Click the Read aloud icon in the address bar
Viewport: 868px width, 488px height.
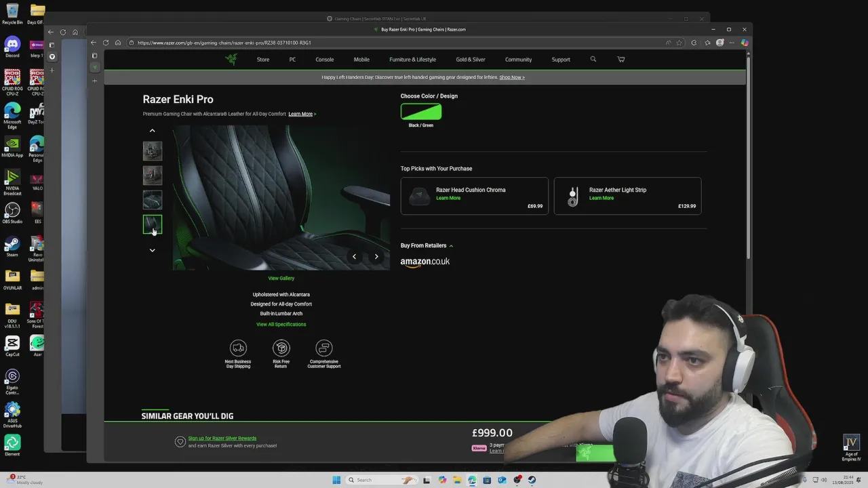coord(668,43)
